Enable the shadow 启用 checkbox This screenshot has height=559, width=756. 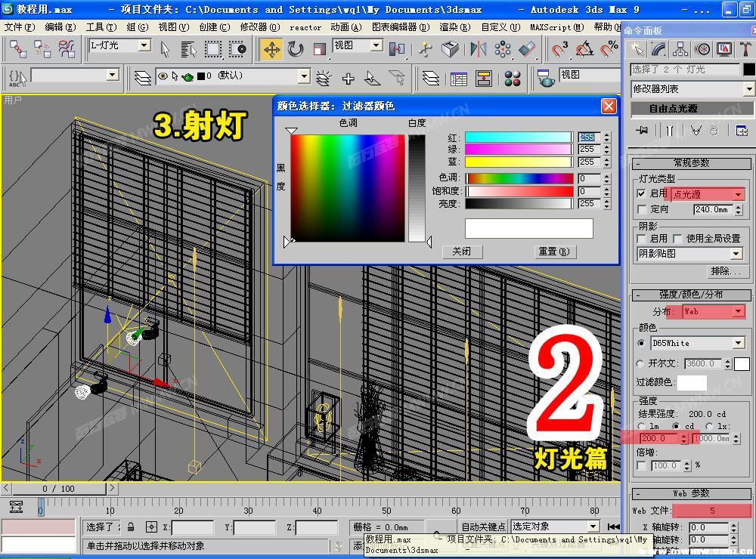click(641, 239)
